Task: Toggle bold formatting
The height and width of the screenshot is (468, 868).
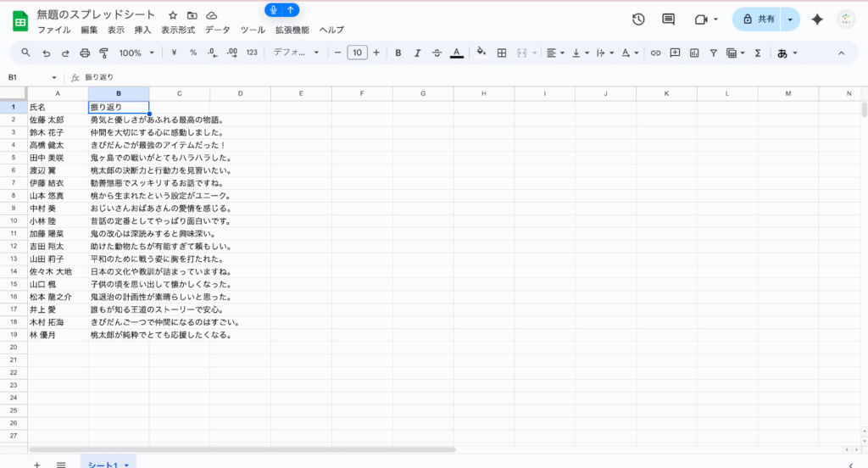Action: tap(398, 53)
